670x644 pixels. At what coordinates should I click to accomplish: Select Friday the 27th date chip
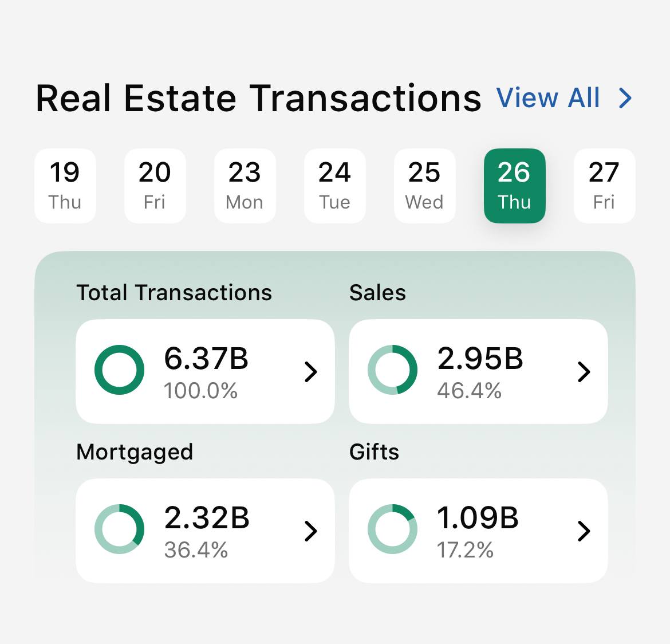pos(604,185)
